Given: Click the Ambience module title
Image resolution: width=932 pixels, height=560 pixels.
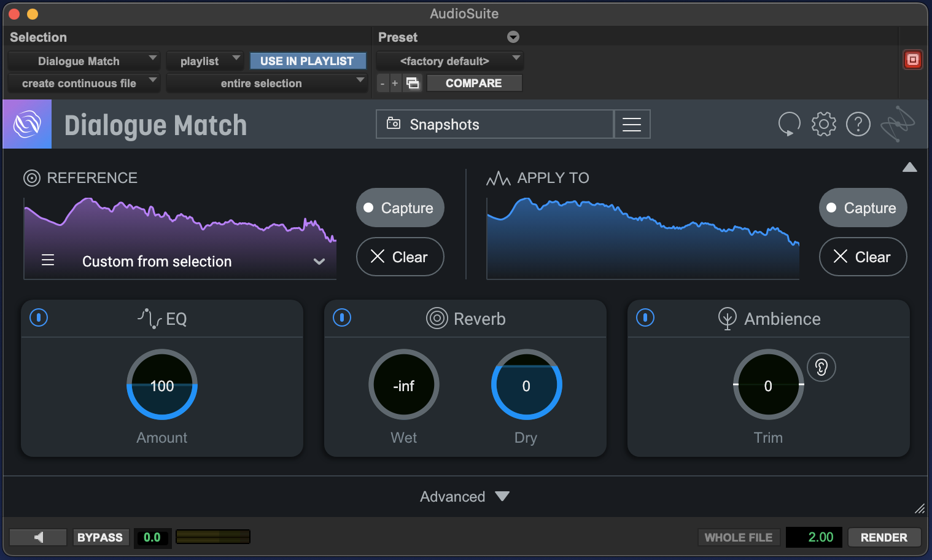Looking at the screenshot, I should [x=782, y=319].
